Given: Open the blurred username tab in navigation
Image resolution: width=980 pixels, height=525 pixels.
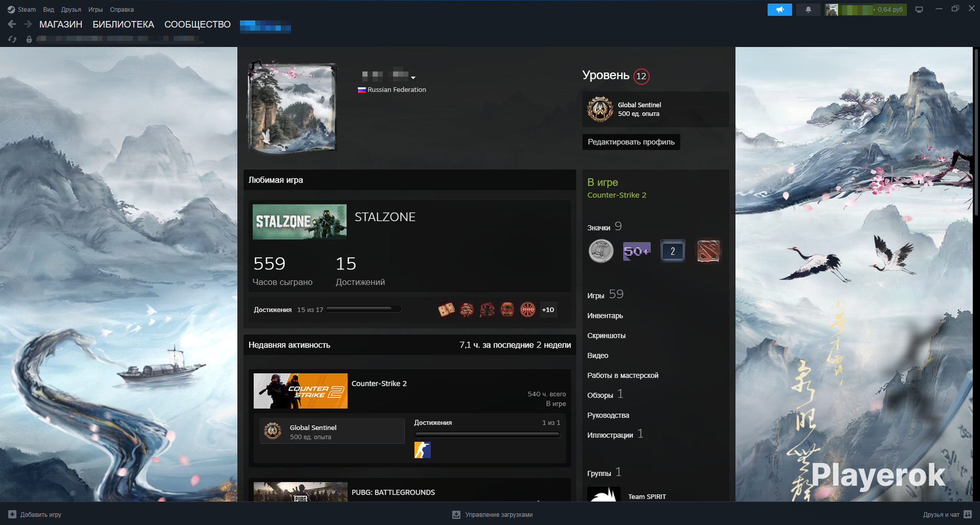Looking at the screenshot, I should (x=265, y=26).
